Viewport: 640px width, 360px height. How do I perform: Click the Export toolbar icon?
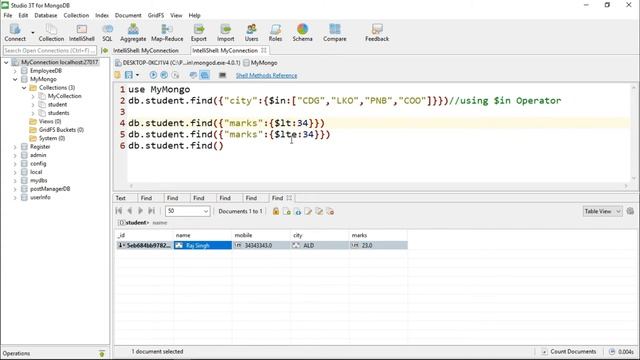[199, 32]
